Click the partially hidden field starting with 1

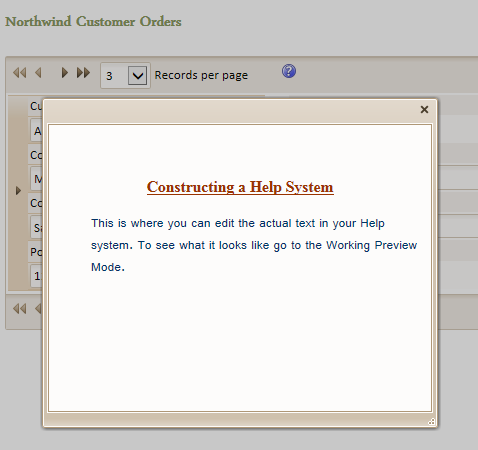[36, 276]
